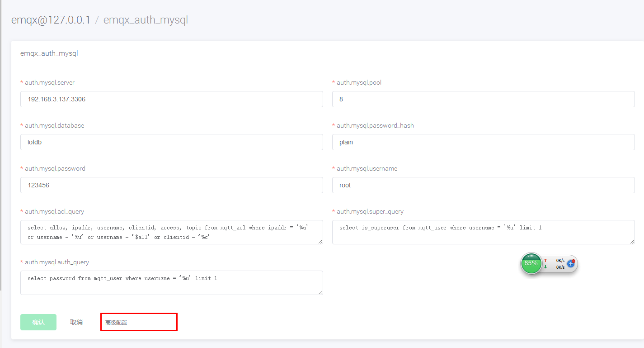Click inside the auth_query textarea

click(x=172, y=283)
